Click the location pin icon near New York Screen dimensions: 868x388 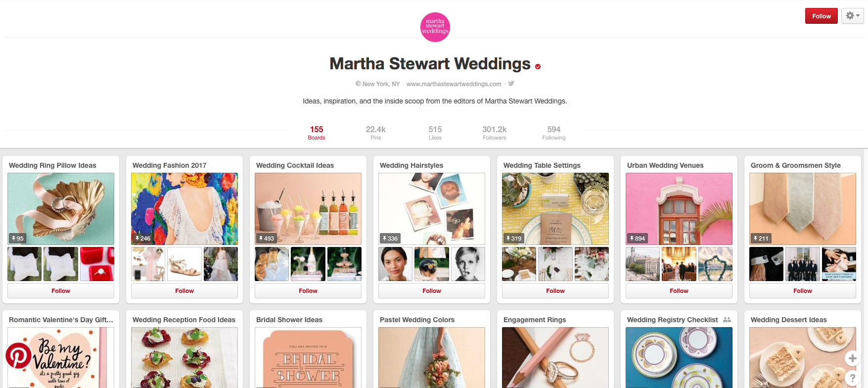click(358, 84)
